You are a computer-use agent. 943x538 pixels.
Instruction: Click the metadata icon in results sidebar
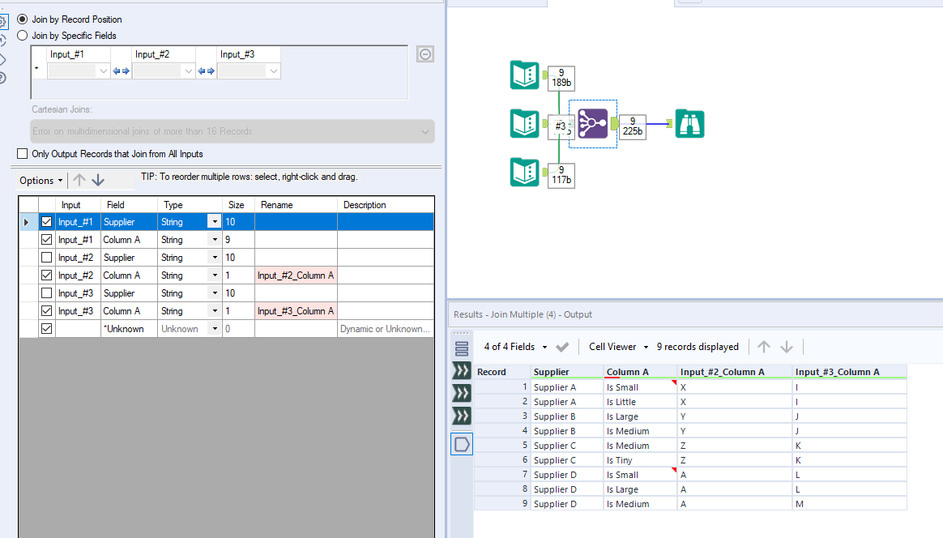[x=462, y=444]
